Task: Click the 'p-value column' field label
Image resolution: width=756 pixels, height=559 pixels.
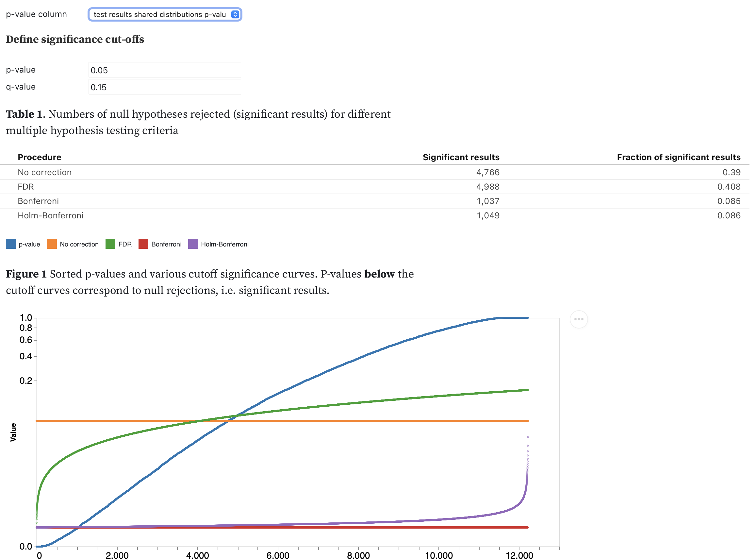Action: coord(37,14)
